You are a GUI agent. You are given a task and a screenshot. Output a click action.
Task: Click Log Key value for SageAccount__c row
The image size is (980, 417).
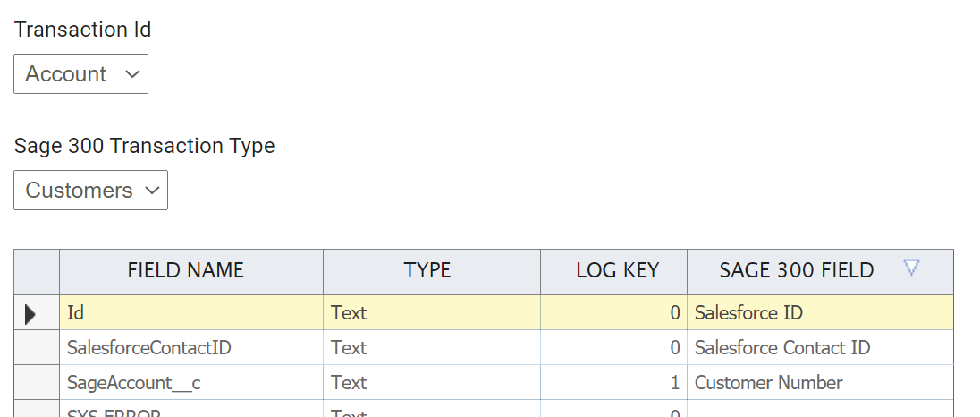[x=613, y=383]
